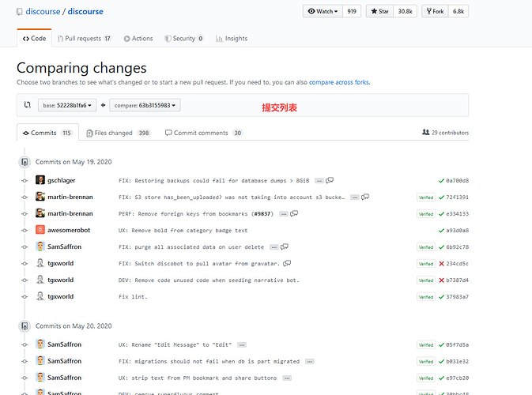Click SamSaffron avatar on Rename Edit Message row

point(40,344)
